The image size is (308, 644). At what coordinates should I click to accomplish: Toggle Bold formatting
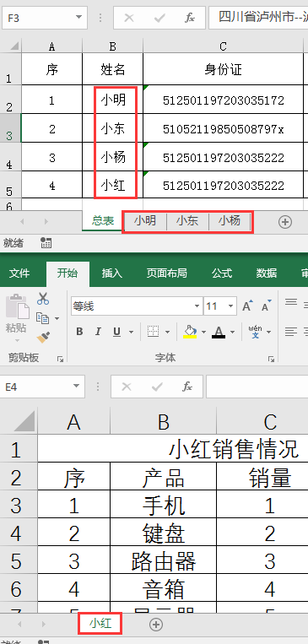(79, 332)
